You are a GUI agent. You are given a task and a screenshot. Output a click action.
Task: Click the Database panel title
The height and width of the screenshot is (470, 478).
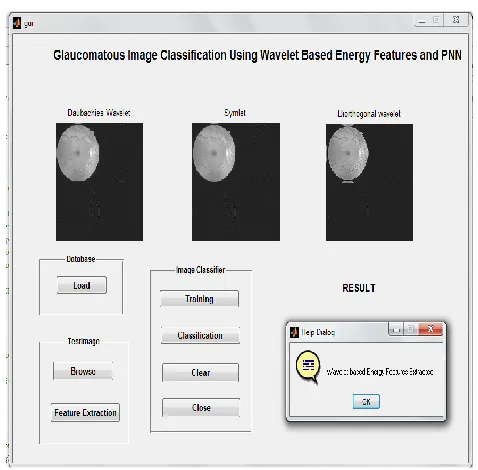(81, 259)
